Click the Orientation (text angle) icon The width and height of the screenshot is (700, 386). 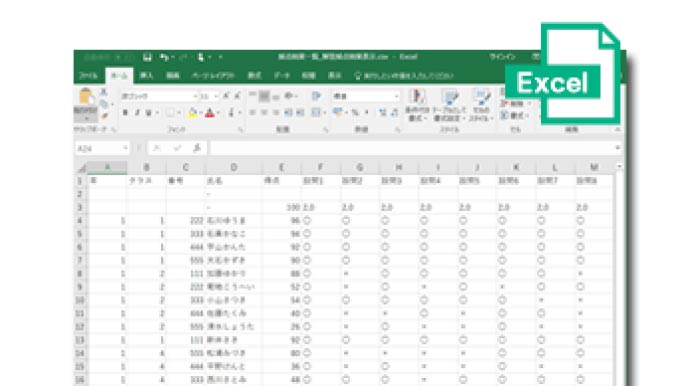[289, 96]
